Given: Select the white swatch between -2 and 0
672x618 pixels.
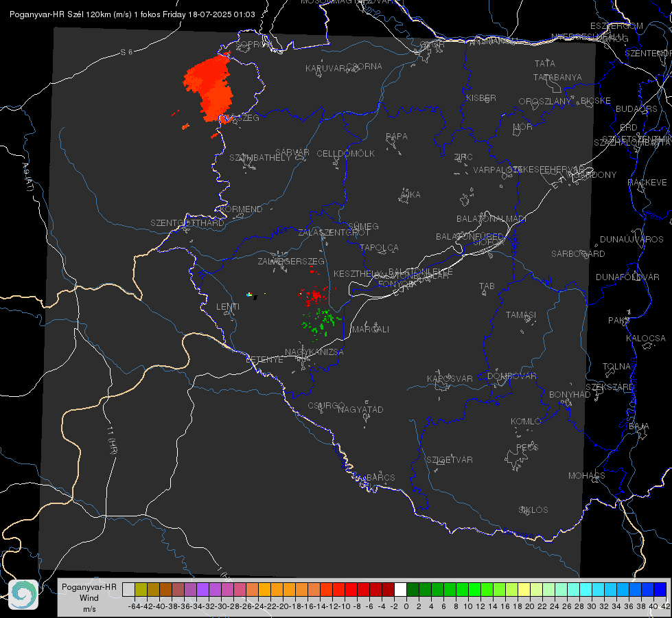Looking at the screenshot, I should tap(400, 589).
